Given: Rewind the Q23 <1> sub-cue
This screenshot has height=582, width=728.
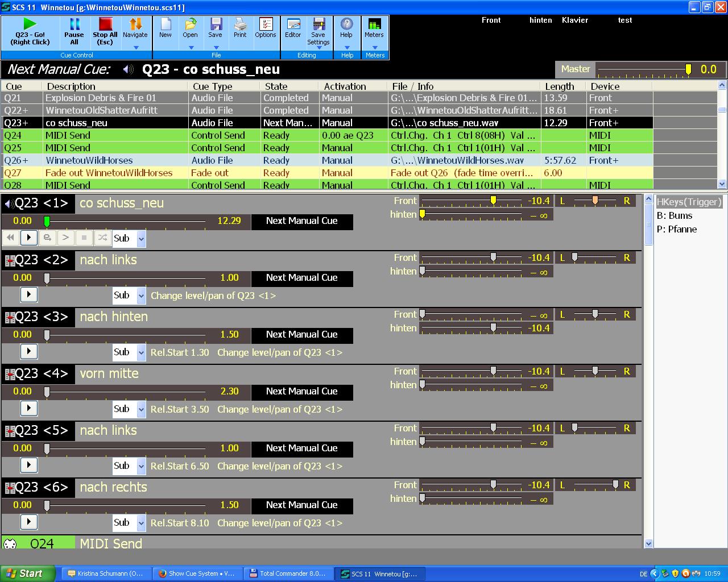Looking at the screenshot, I should click(10, 238).
